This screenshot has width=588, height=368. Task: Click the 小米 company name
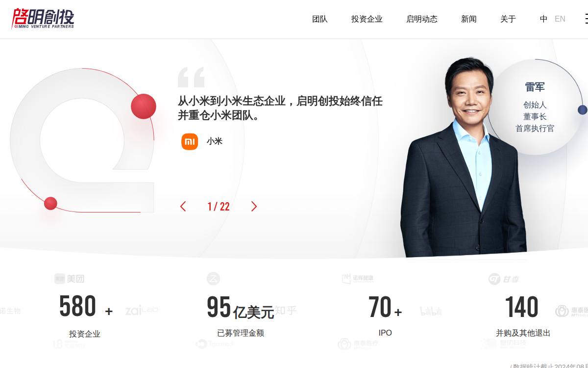coord(215,141)
